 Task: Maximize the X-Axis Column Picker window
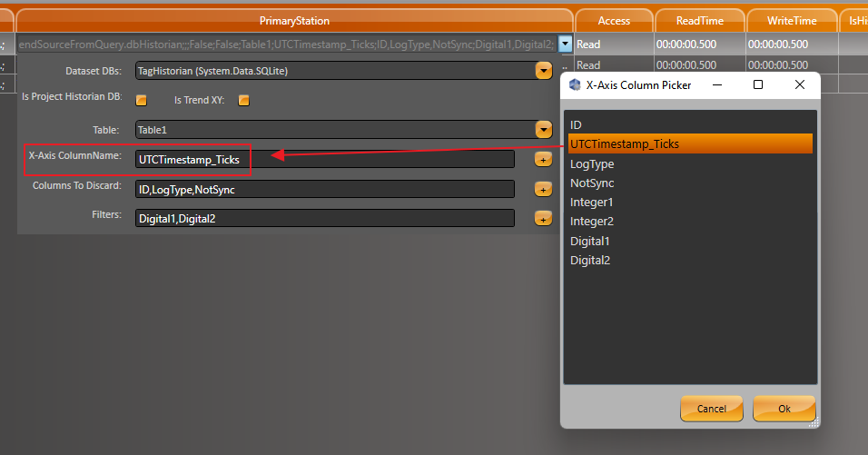(758, 84)
